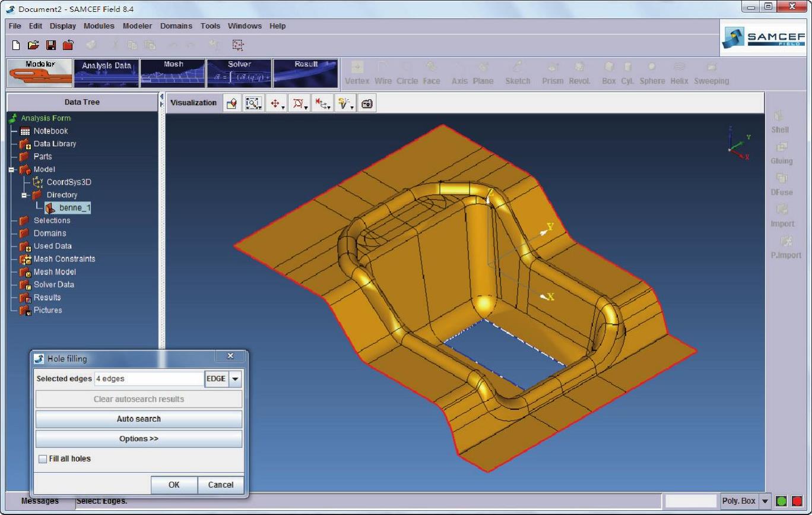
Task: Open the EDGE selection type dropdown
Action: 235,379
